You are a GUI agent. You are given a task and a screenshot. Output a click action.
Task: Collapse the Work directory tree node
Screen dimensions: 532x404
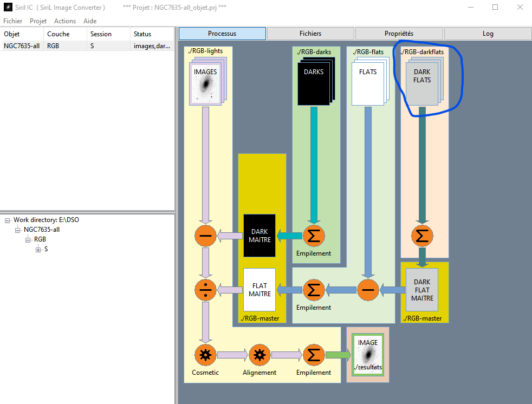(x=7, y=220)
